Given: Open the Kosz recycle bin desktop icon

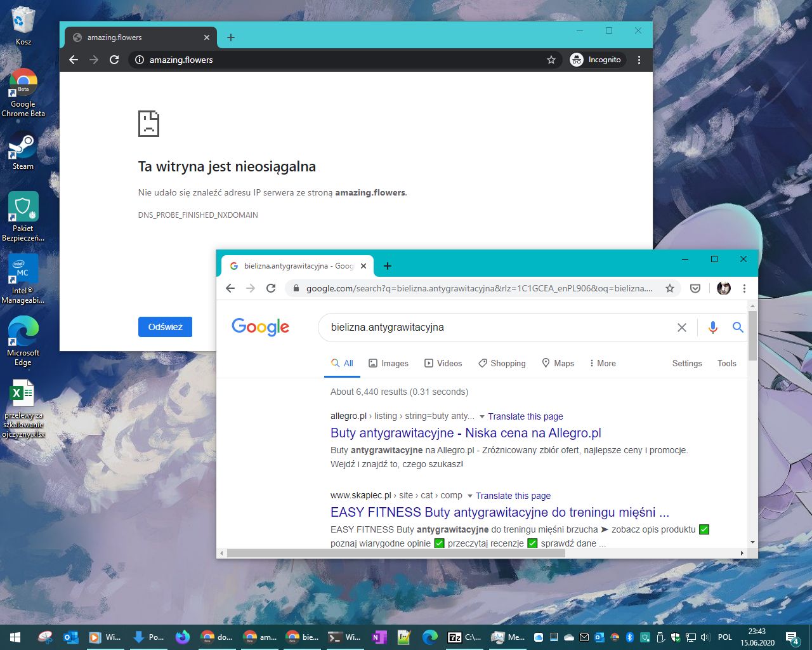Looking at the screenshot, I should coord(23,25).
